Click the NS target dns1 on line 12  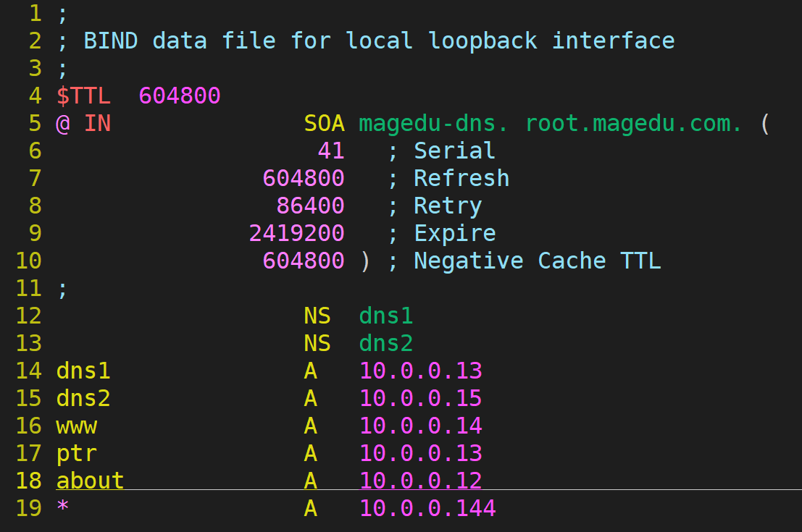point(386,316)
